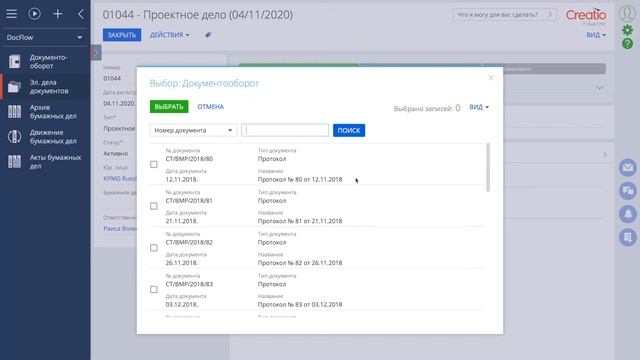Open the page ВИД menu at top right
The image size is (640, 360).
pyautogui.click(x=596, y=35)
